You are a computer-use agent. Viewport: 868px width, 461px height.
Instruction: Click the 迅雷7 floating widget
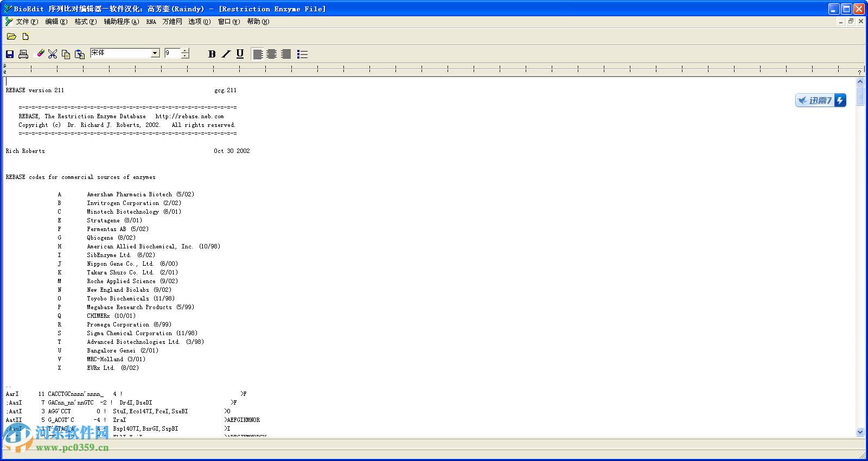(821, 100)
